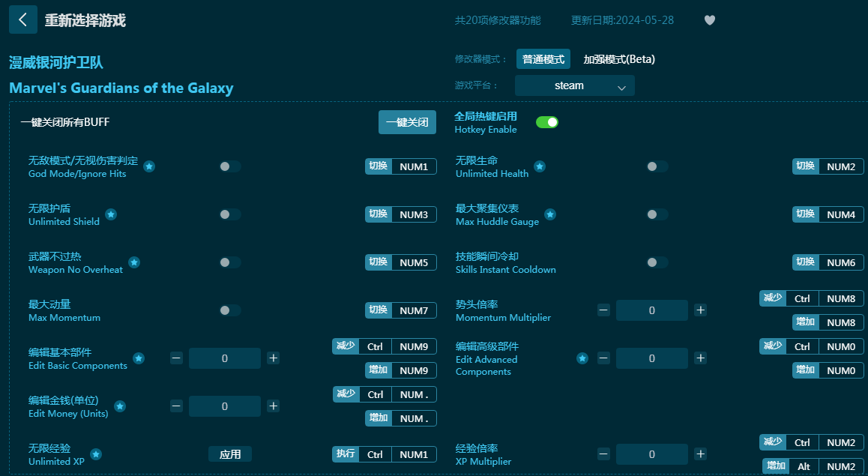Screen dimensions: 868x476
Task: Click Edit Money (Units) value field
Action: pyautogui.click(x=224, y=406)
